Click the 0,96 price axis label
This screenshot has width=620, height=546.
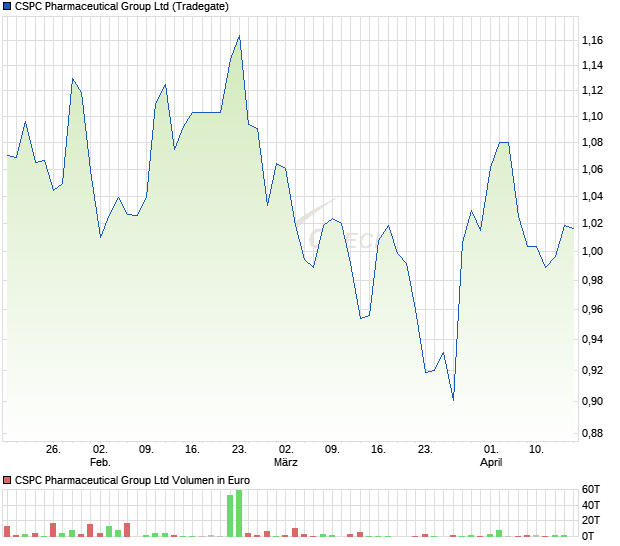click(592, 309)
